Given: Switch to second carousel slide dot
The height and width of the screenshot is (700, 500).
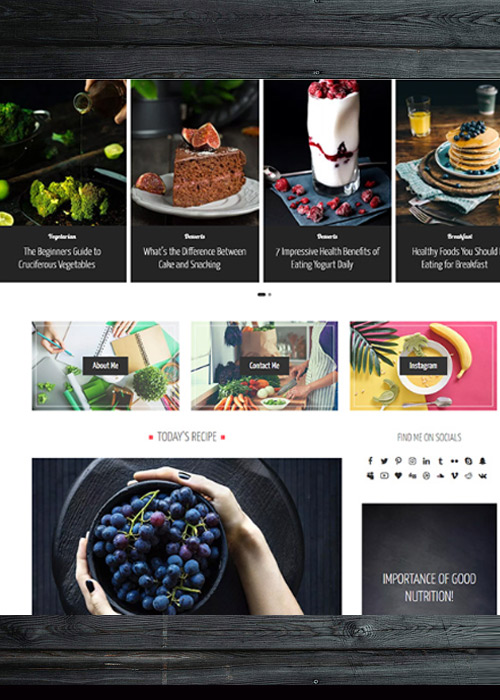Looking at the screenshot, I should point(270,294).
